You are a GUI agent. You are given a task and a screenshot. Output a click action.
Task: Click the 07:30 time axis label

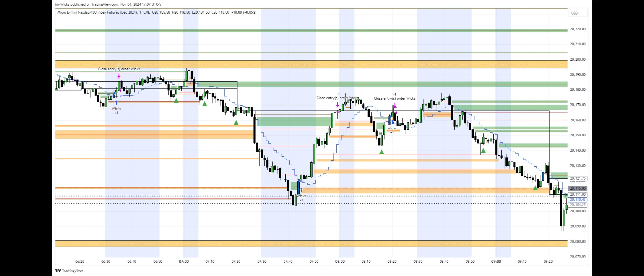(262, 262)
